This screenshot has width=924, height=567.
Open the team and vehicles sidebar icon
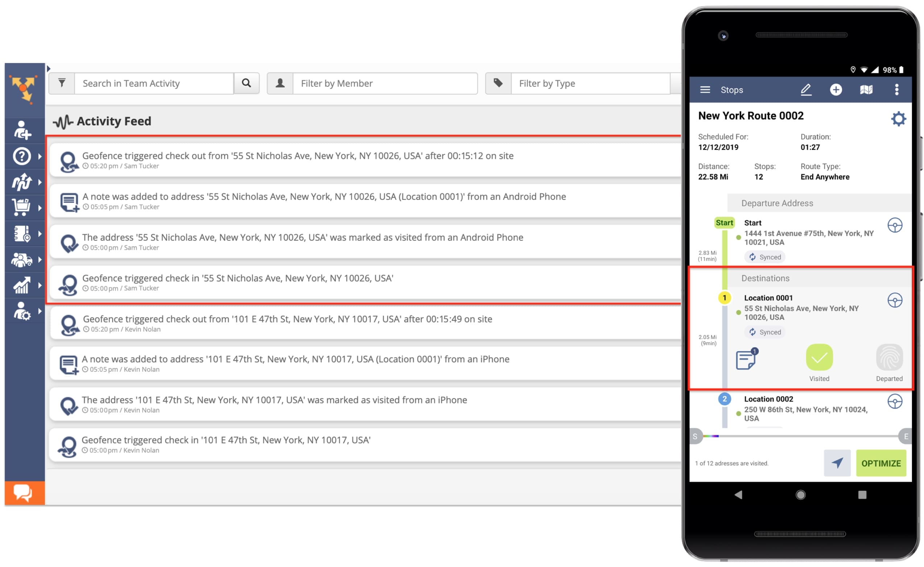(22, 259)
